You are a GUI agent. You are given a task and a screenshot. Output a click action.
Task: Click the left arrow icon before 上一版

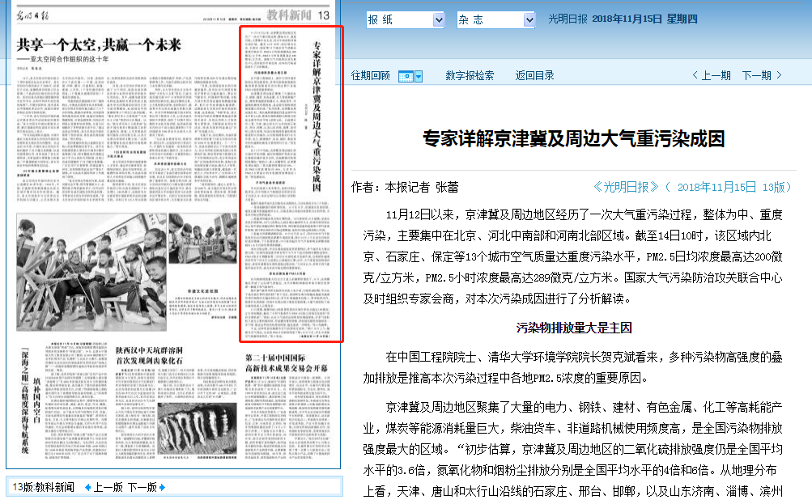point(86,487)
